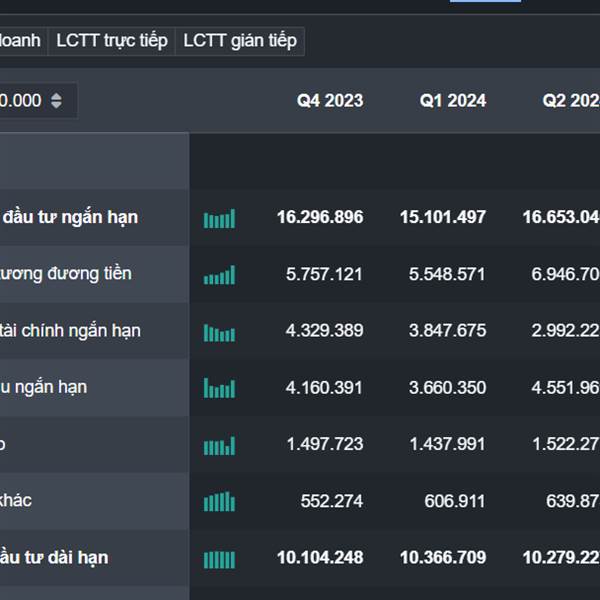Open trend chart for đầu tư dài hạn row

click(219, 558)
